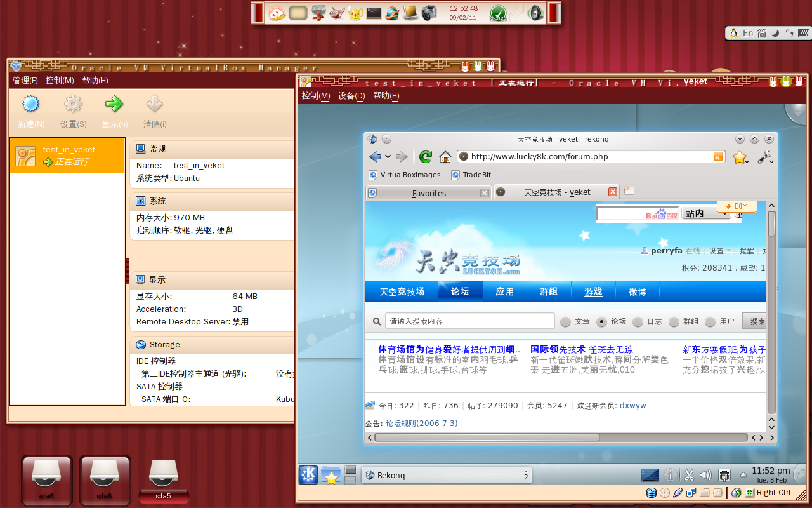
Task: Click the home icon in Rekonq
Action: coord(445,157)
